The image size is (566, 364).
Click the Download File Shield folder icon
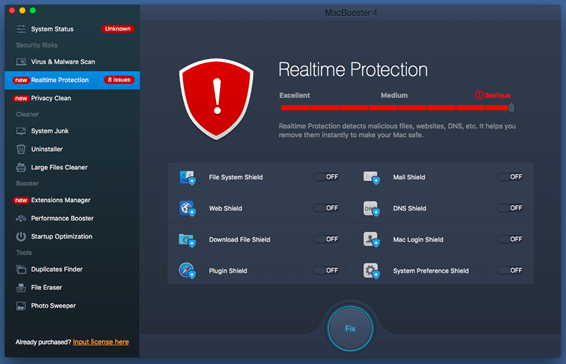[x=187, y=239]
